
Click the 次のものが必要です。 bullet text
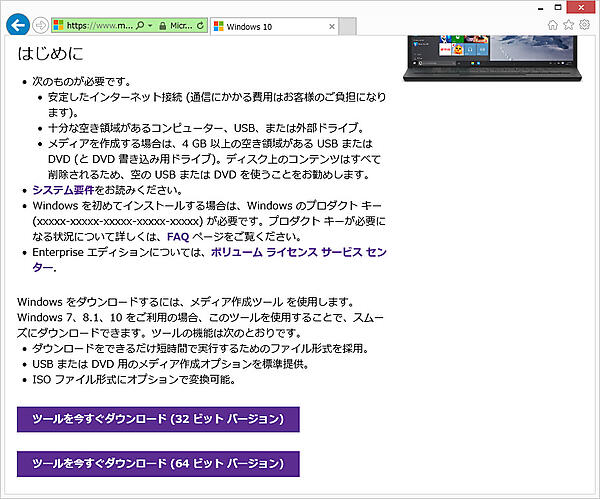(x=82, y=82)
